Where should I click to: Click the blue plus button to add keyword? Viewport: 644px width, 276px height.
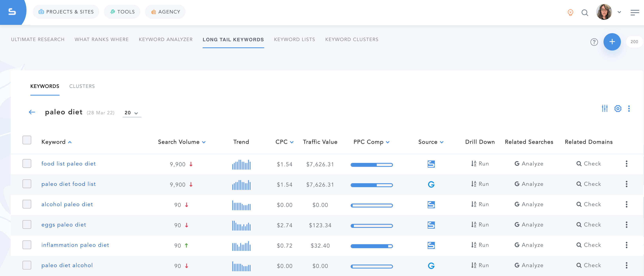612,41
